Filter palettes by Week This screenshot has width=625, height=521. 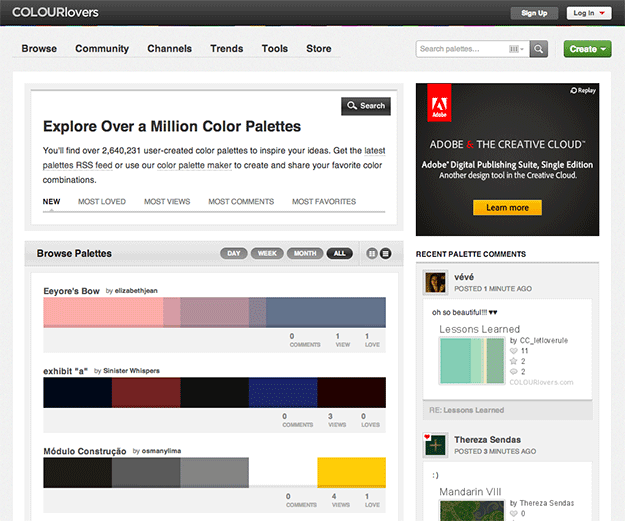tap(267, 254)
